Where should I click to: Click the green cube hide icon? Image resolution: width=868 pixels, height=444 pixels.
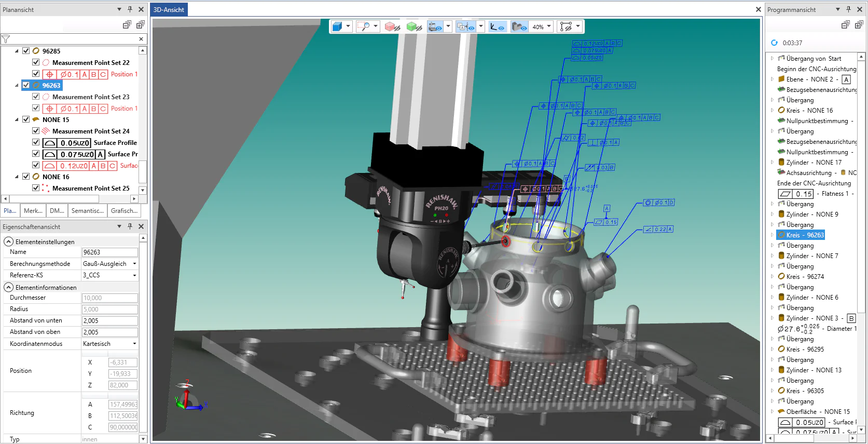pos(414,26)
